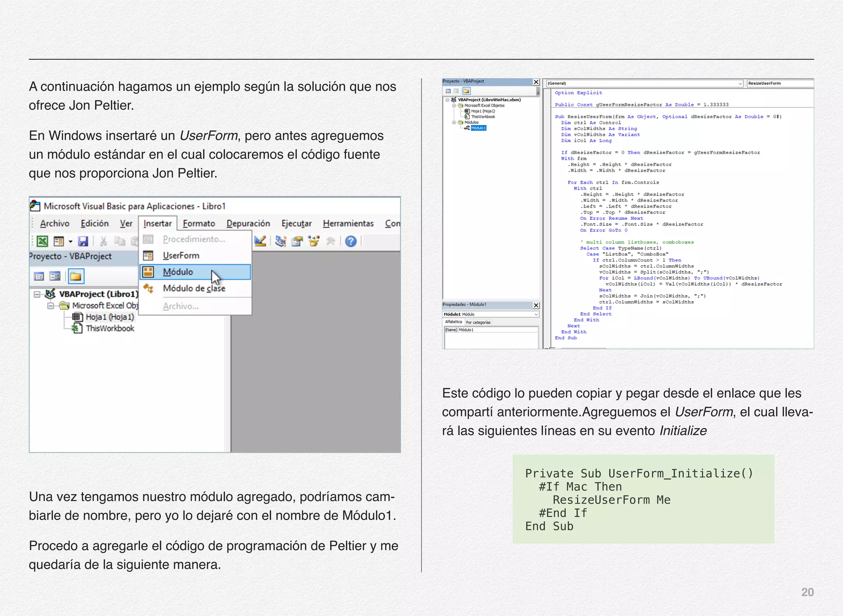Click the Project Explorer toolbar icon
The image size is (843, 616).
coord(281,241)
